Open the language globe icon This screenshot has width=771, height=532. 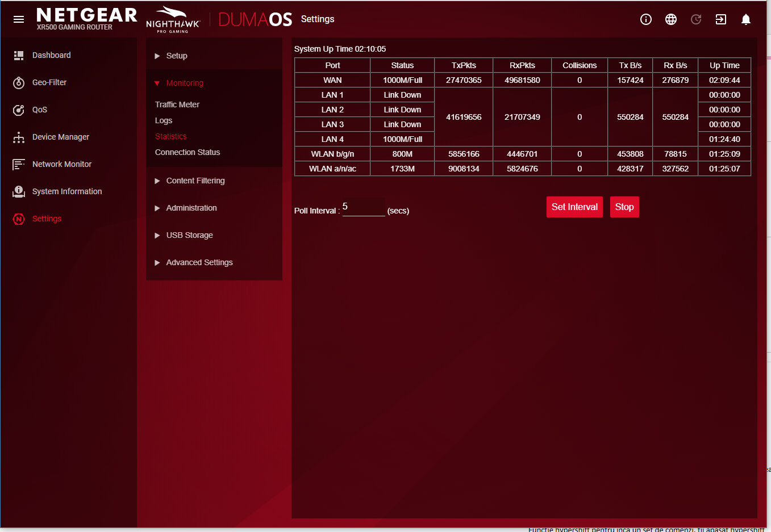point(671,19)
